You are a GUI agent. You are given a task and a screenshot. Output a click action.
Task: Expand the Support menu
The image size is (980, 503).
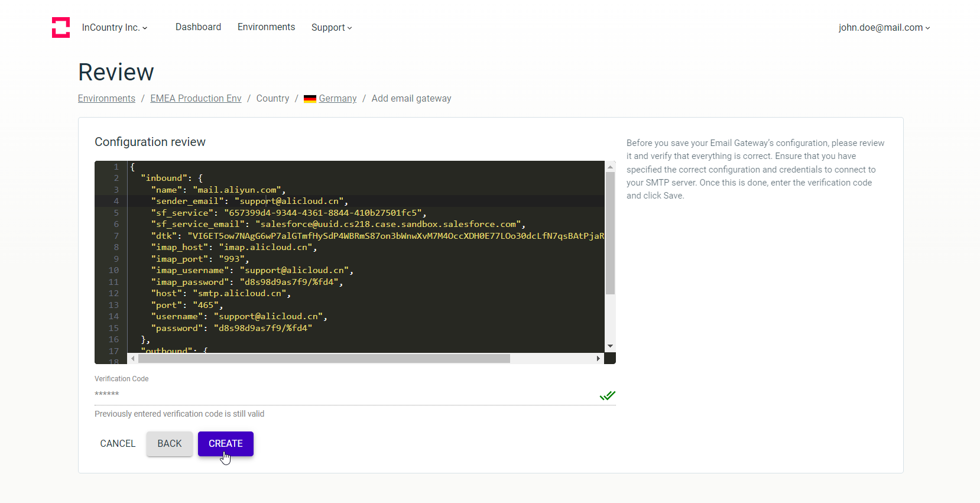pos(332,28)
